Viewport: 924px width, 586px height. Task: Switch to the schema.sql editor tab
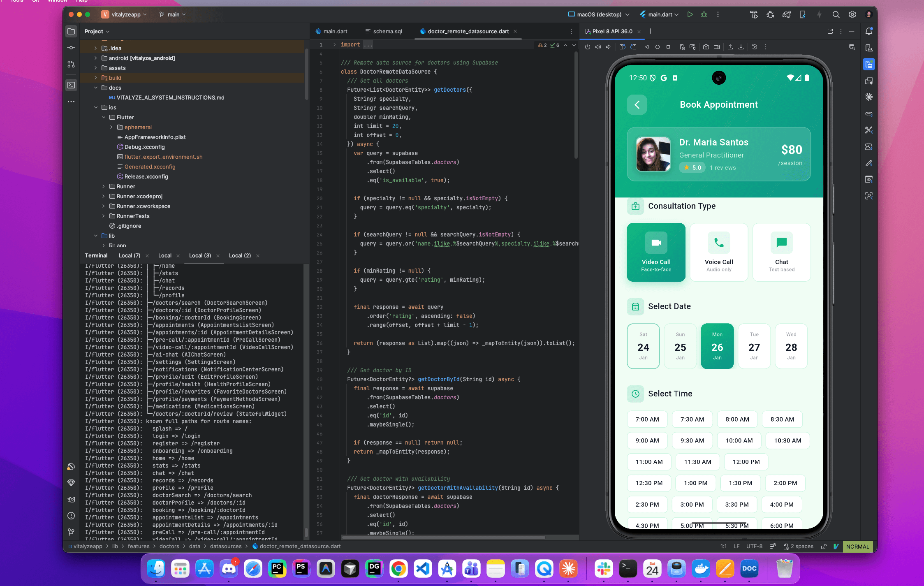point(387,31)
